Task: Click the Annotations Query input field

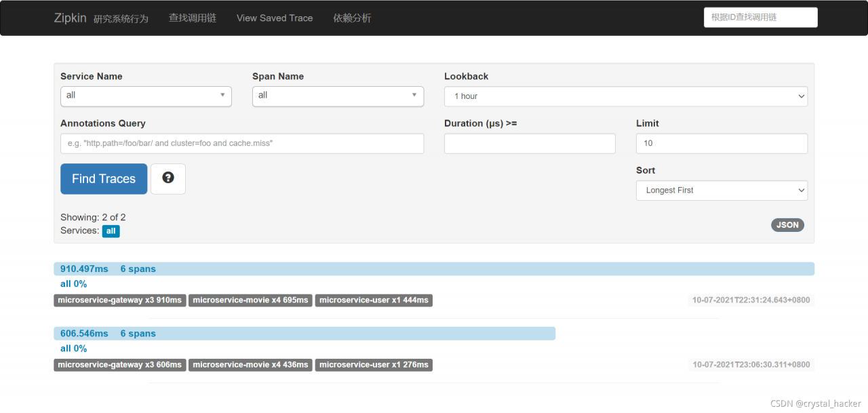Action: 242,143
